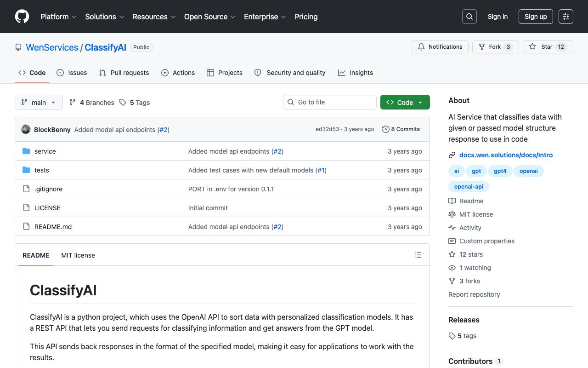The height and width of the screenshot is (368, 588).
Task: Click the search magnifier icon in header
Action: click(x=469, y=17)
